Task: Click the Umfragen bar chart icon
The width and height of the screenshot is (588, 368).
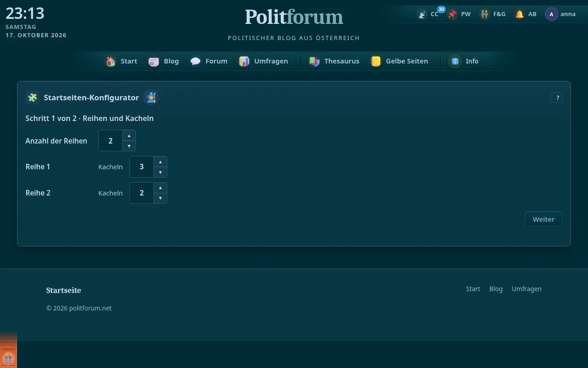Action: 244,61
